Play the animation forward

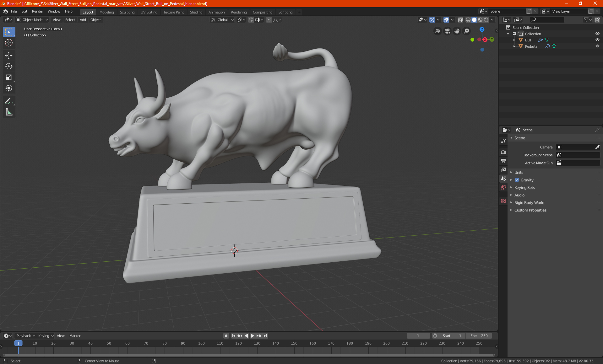(x=253, y=336)
